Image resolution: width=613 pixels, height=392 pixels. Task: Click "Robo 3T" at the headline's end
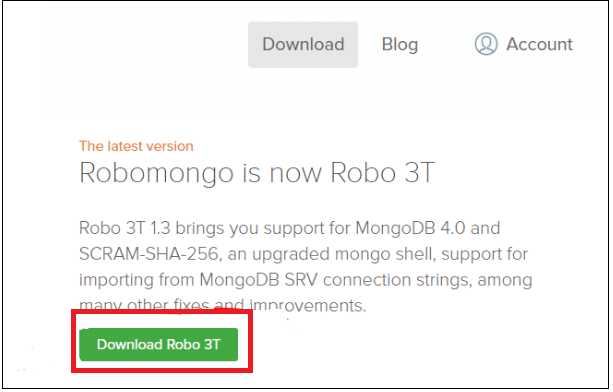coord(383,172)
